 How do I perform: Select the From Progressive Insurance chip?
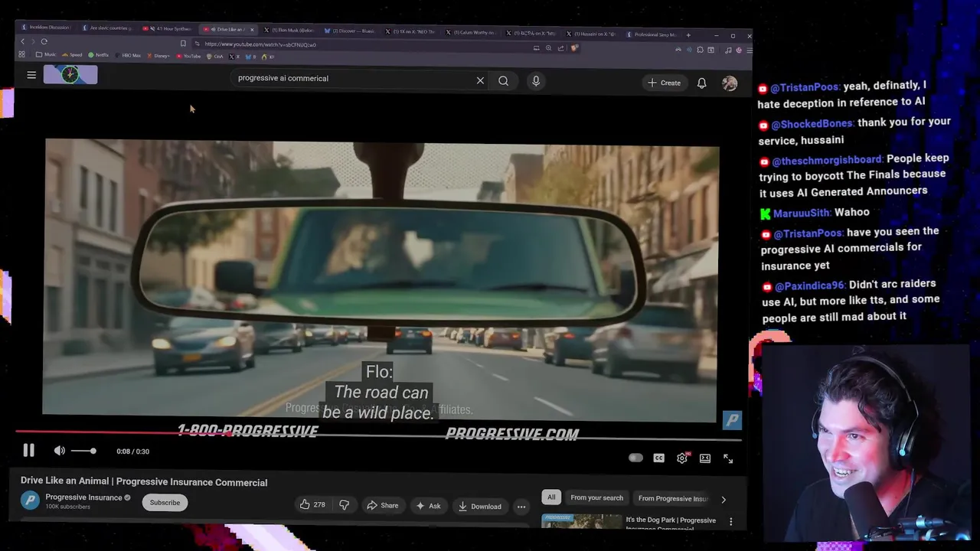pos(673,498)
